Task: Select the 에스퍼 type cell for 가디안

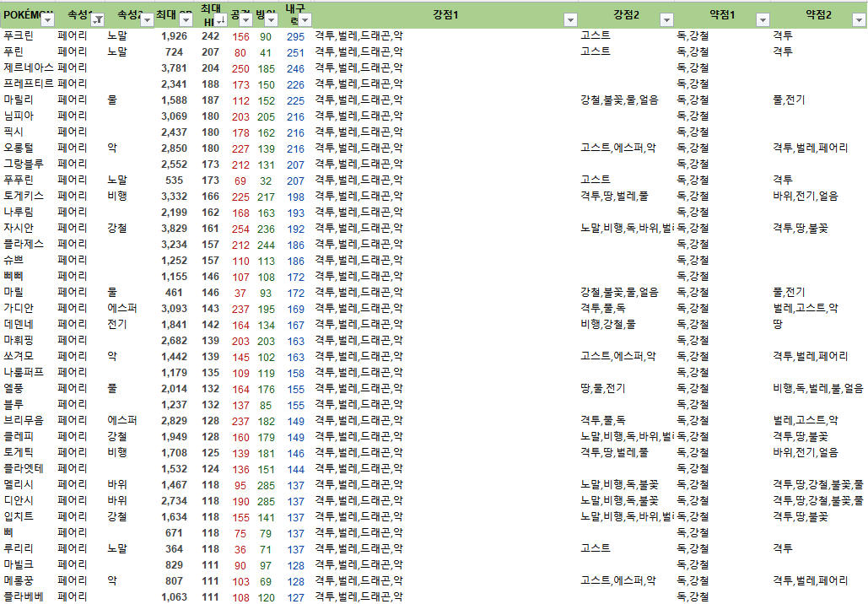Action: [x=121, y=308]
